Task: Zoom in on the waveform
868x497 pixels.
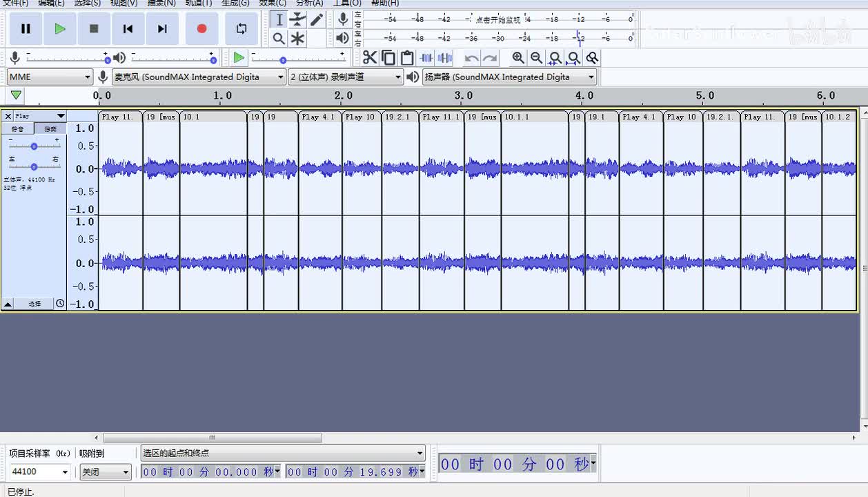Action: 518,58
